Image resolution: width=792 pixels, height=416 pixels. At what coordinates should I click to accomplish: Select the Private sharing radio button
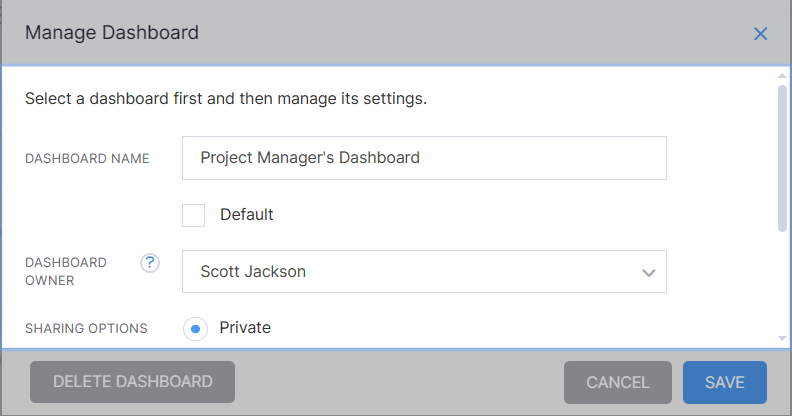pyautogui.click(x=195, y=329)
